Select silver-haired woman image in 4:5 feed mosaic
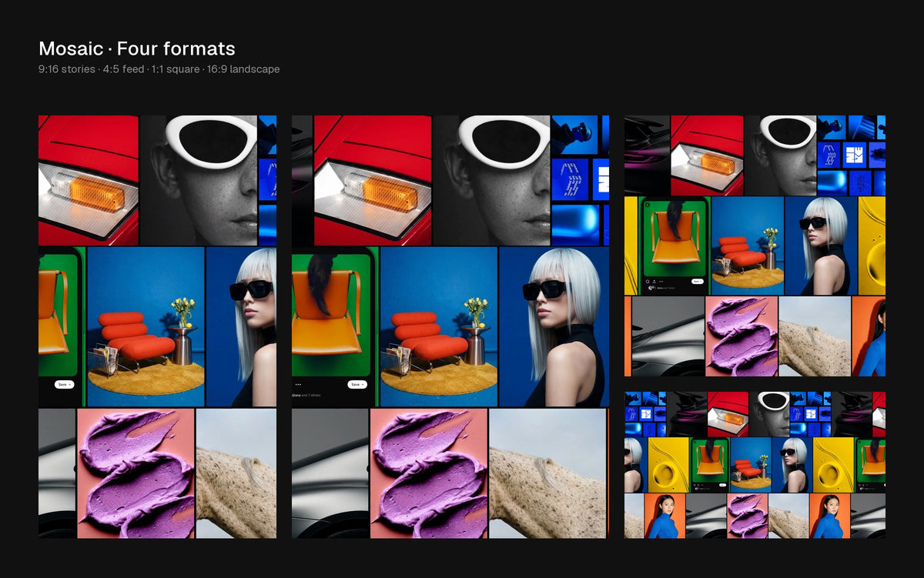This screenshot has height=578, width=924. point(554,326)
